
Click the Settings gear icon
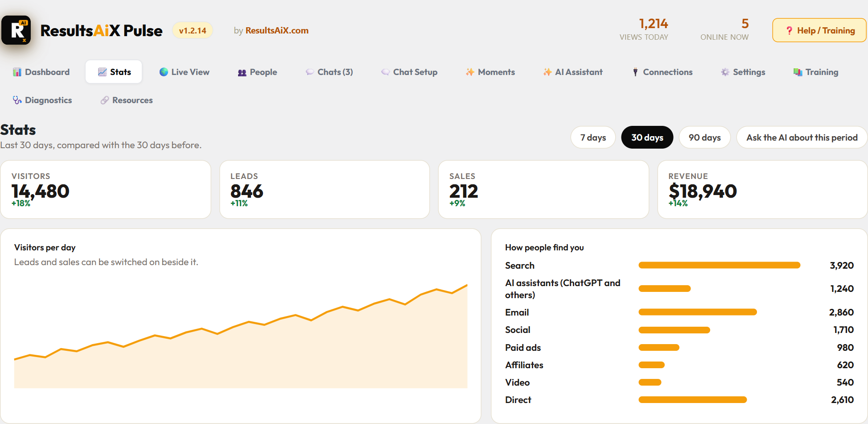[725, 72]
